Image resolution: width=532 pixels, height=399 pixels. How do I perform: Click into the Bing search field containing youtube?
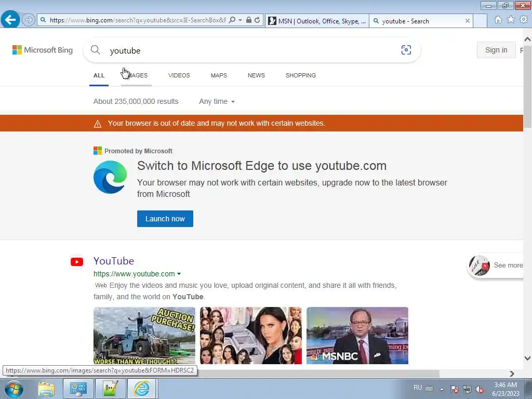click(251, 50)
